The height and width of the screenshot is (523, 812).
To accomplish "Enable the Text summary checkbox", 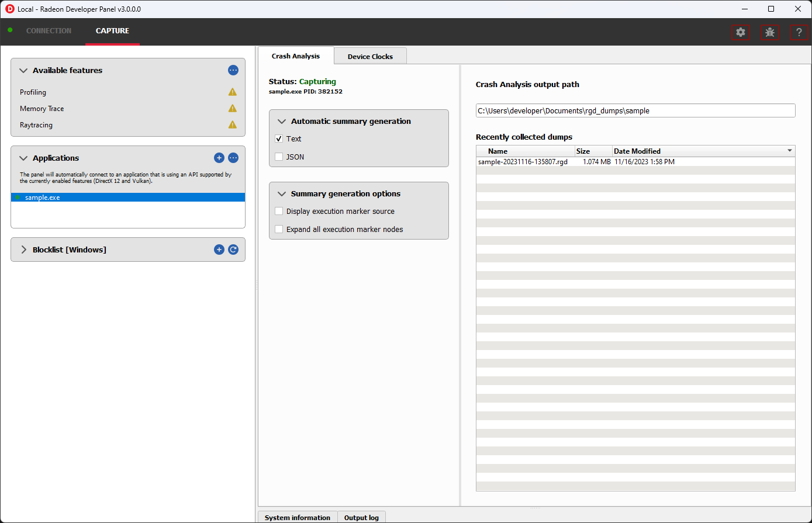I will [x=279, y=139].
